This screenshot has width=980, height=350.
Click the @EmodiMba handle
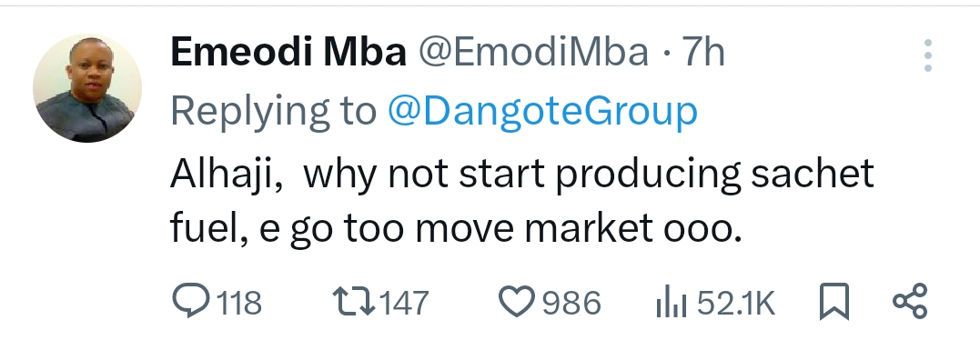[x=533, y=52]
